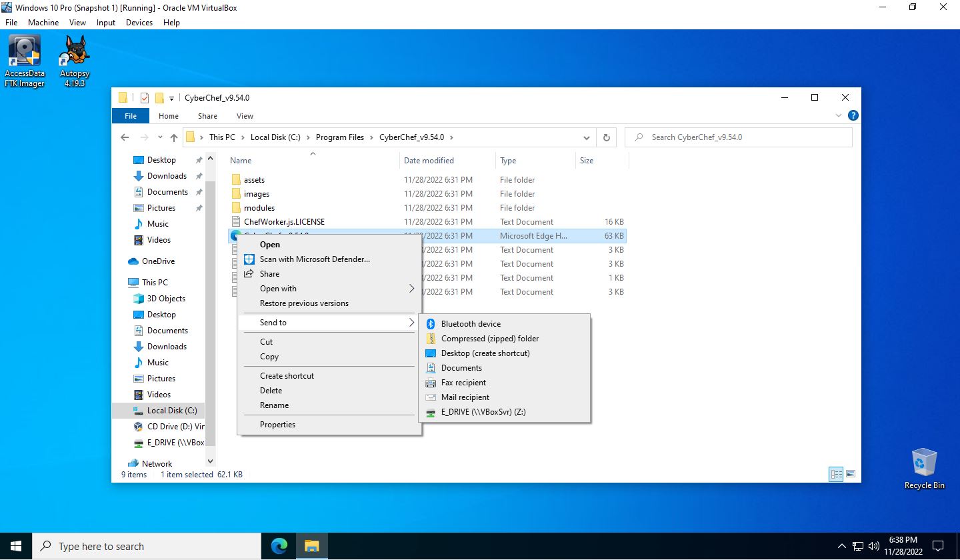Screen dimensions: 960x560
Task: Open network status tray icon
Action: pyautogui.click(x=858, y=546)
